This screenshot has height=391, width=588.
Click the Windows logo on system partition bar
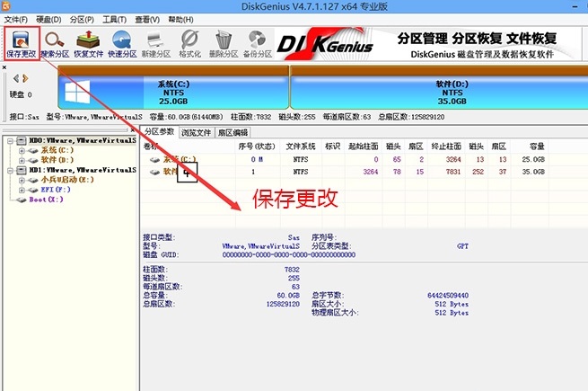tap(77, 92)
